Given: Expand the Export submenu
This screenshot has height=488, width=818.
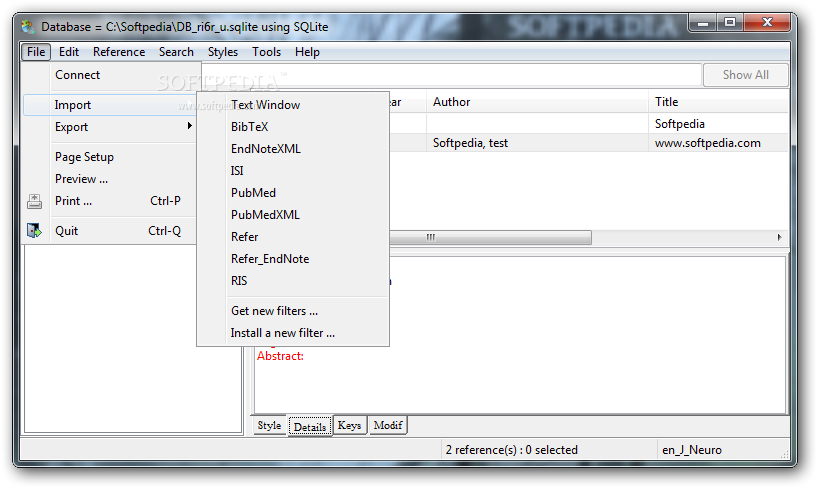Looking at the screenshot, I should pyautogui.click(x=110, y=127).
